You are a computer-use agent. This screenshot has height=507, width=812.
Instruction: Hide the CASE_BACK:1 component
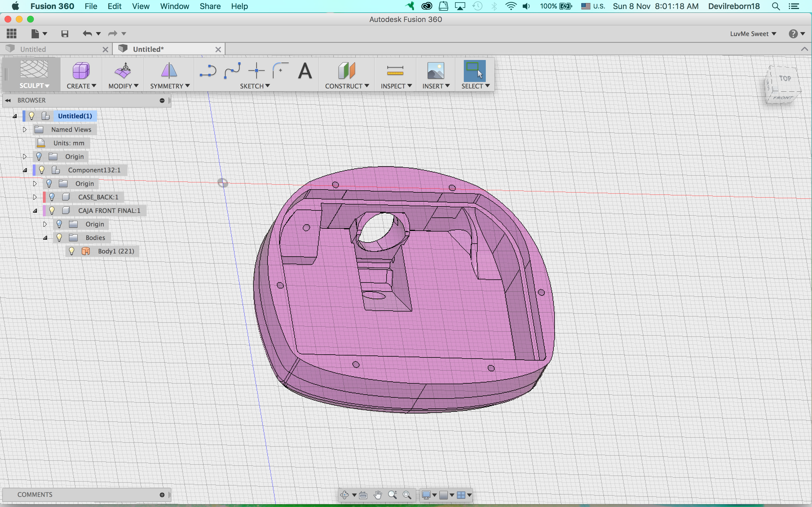pos(52,197)
